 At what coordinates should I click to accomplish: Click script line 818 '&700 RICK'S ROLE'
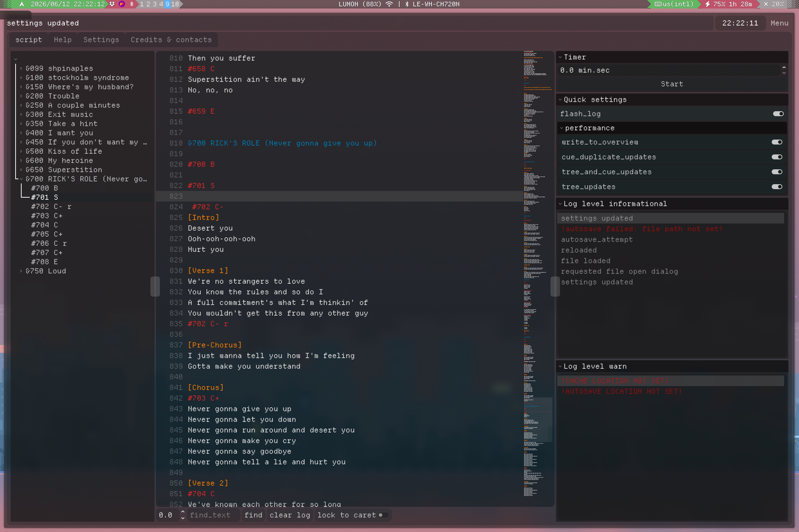(x=282, y=143)
